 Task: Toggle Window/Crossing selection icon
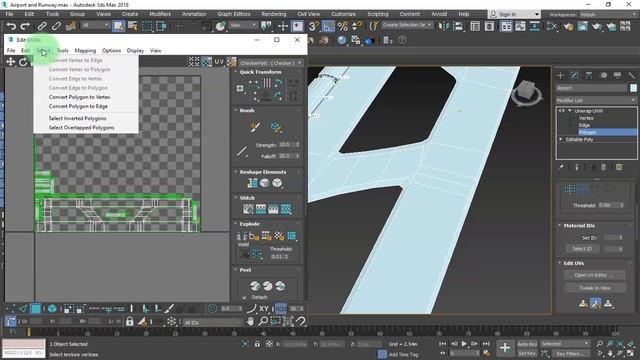(162, 26)
